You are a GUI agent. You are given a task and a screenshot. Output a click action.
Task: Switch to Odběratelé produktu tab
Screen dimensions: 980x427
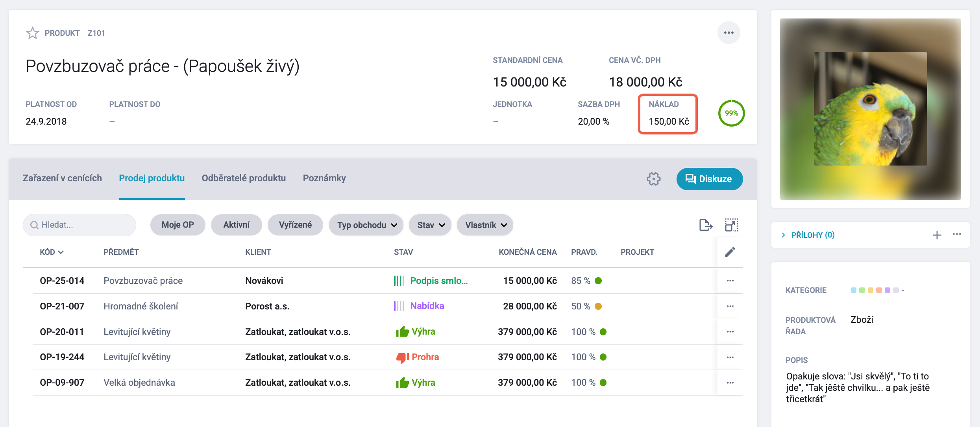click(244, 178)
